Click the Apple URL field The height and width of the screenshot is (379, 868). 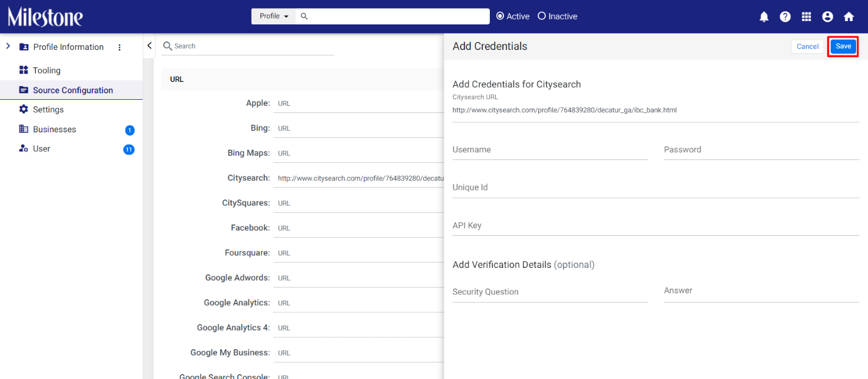click(x=359, y=104)
